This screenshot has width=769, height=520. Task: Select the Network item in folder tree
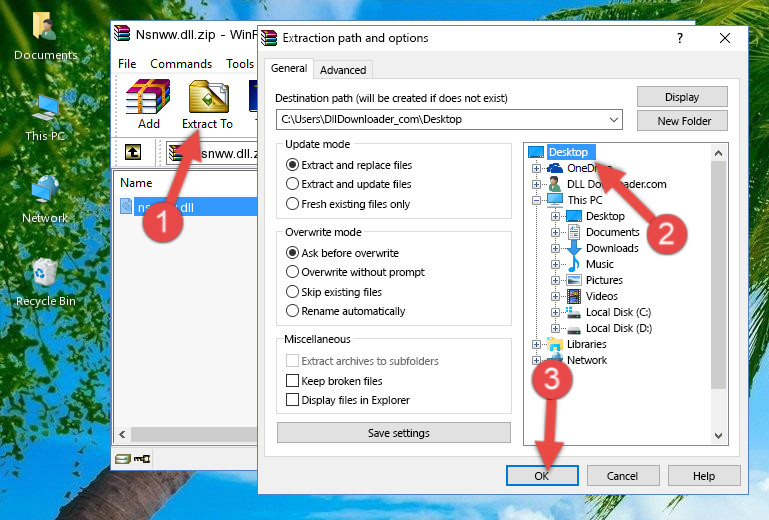coord(587,360)
